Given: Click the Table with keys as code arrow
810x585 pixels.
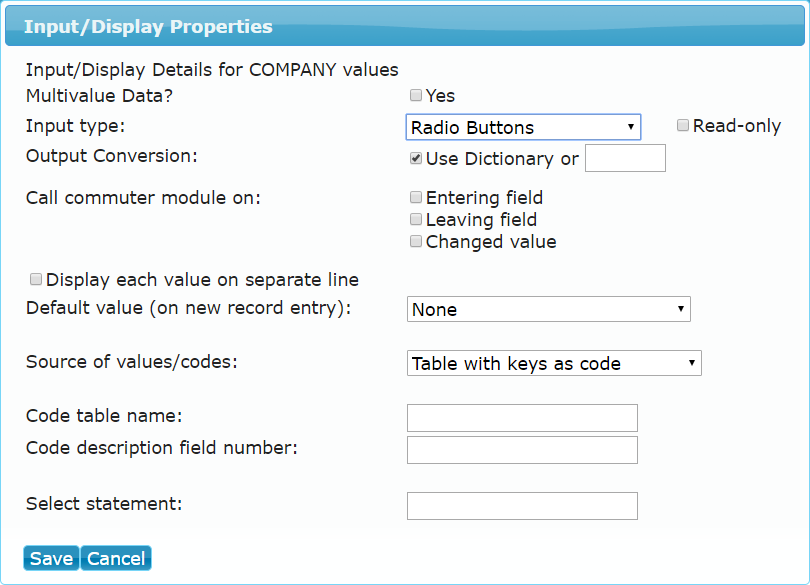Looking at the screenshot, I should 692,363.
